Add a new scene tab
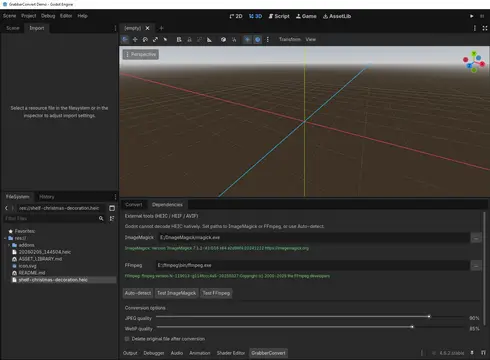 tap(161, 28)
